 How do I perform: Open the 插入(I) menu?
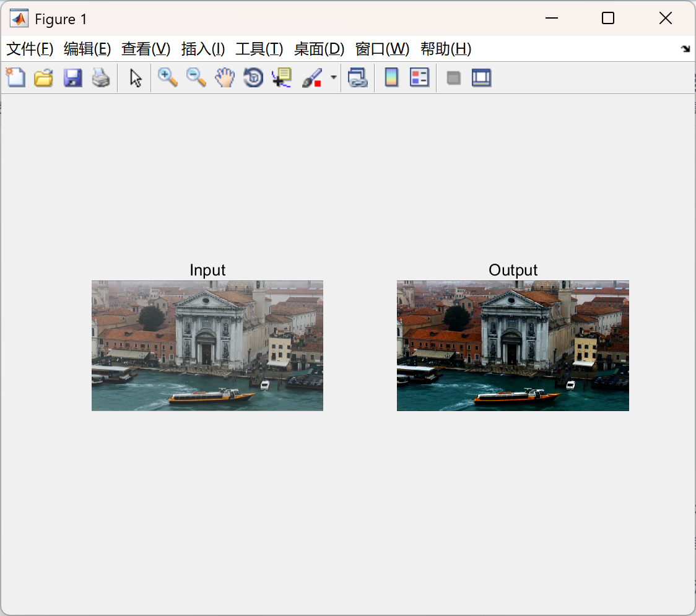tap(203, 49)
